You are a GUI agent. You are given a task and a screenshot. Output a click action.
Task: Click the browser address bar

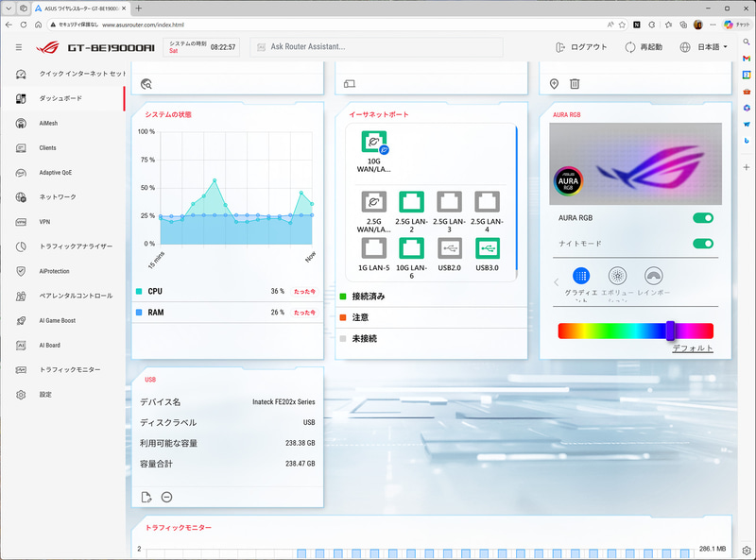tap(328, 25)
